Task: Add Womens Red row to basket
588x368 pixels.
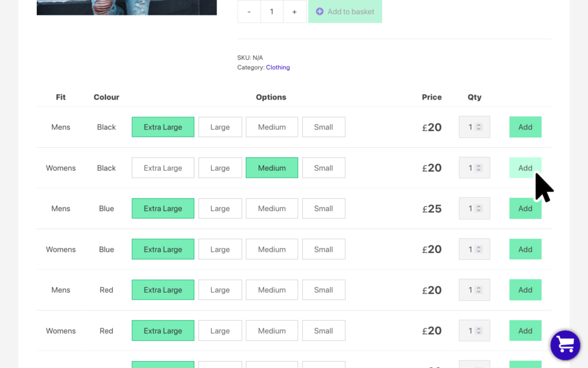Action: [525, 331]
